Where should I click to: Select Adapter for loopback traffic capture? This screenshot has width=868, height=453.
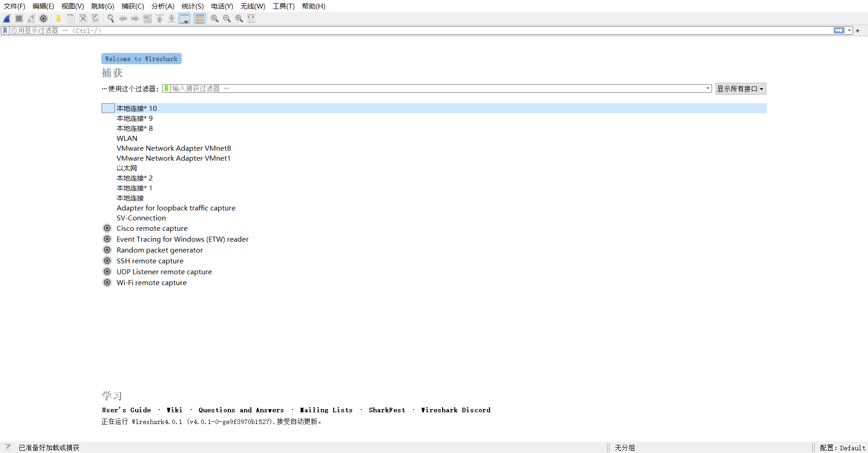click(x=434, y=208)
